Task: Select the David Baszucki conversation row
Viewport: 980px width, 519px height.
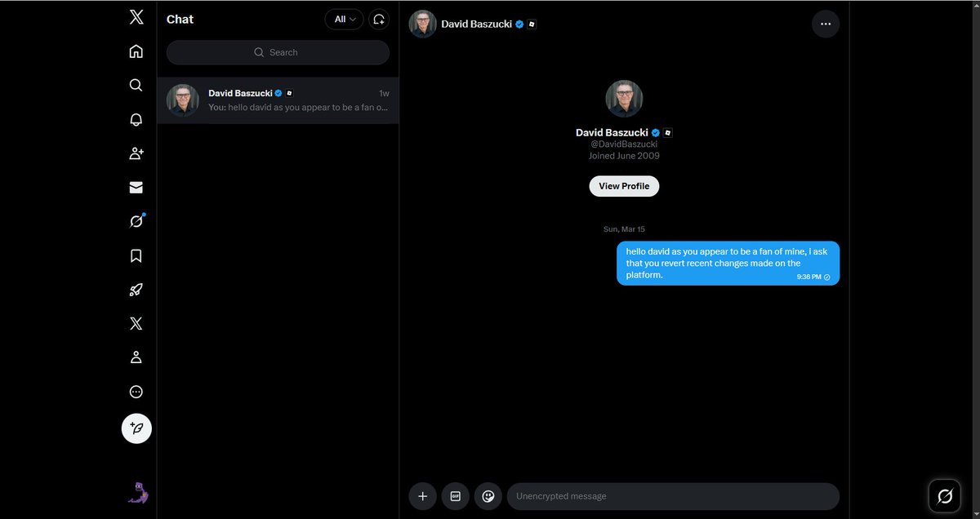Action: 278,100
